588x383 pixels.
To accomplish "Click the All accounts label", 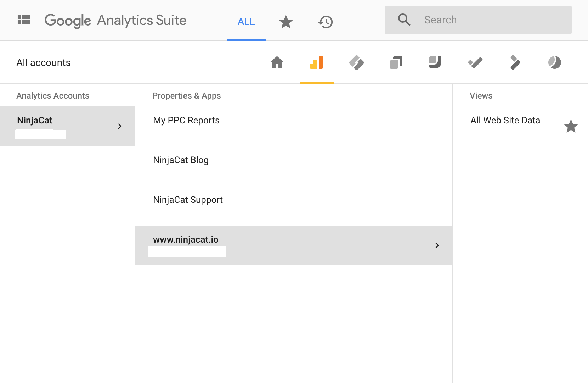I will [x=44, y=63].
